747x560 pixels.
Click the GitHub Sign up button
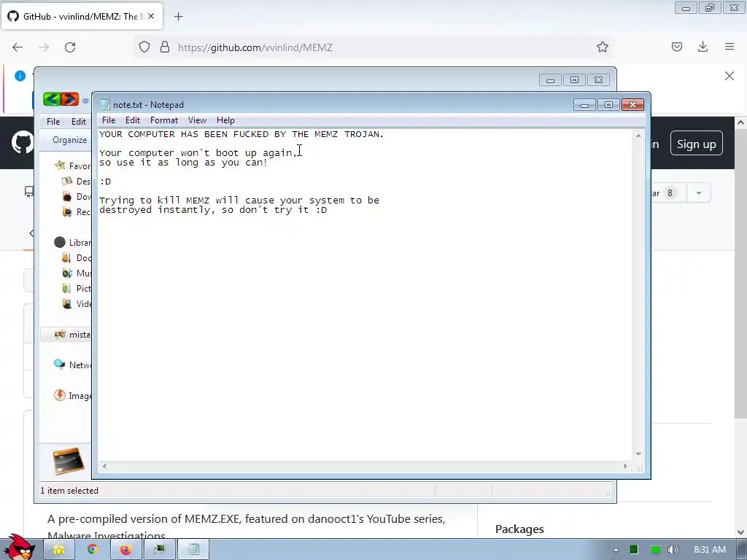[697, 144]
